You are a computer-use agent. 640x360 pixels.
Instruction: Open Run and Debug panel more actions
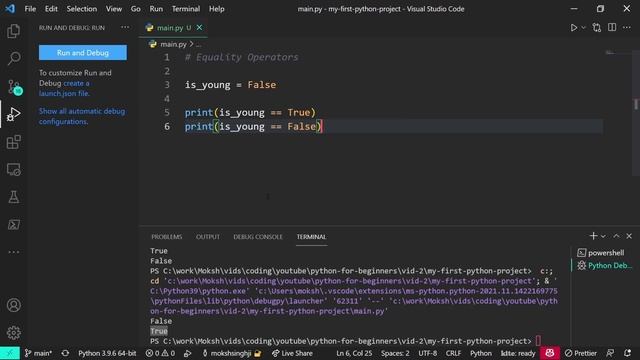pyautogui.click(x=125, y=27)
